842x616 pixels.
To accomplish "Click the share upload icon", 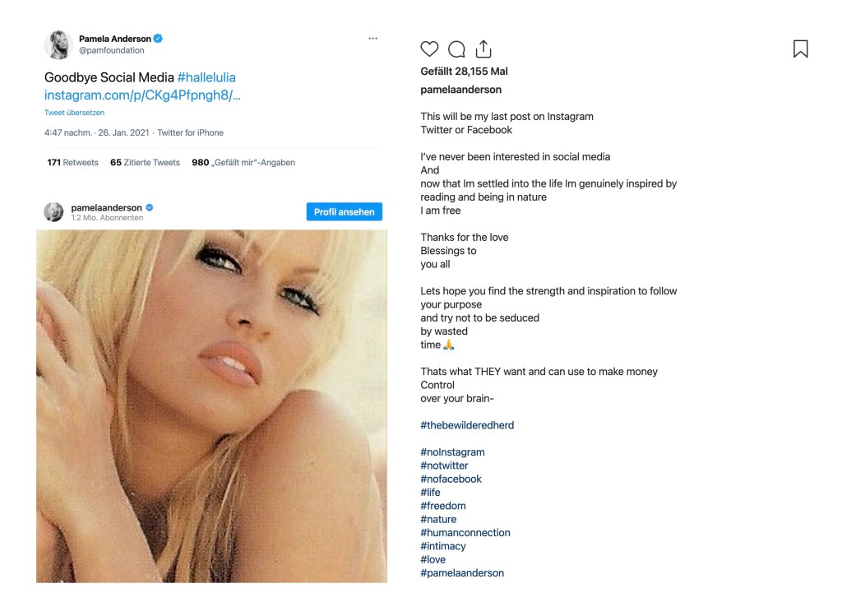I will coord(483,49).
